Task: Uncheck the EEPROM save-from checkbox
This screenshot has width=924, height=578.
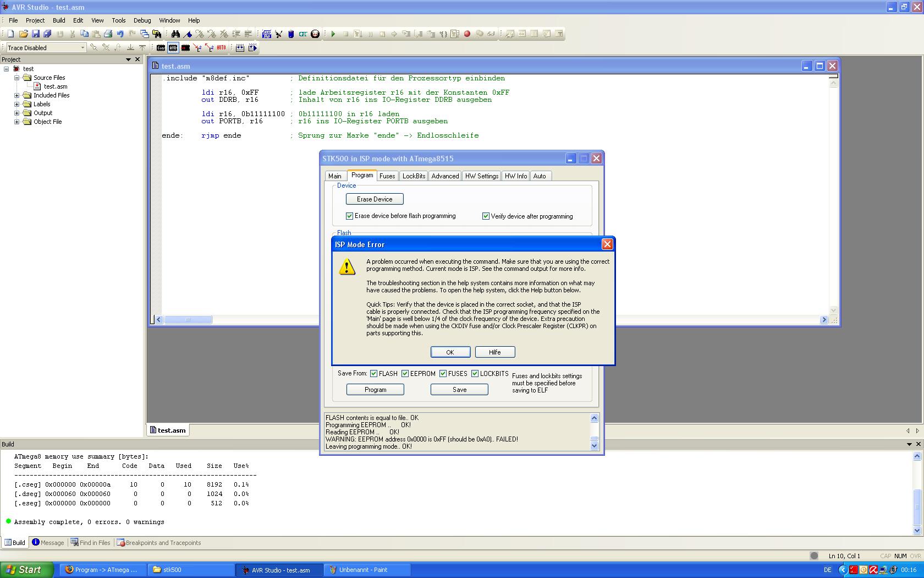Action: [x=405, y=373]
